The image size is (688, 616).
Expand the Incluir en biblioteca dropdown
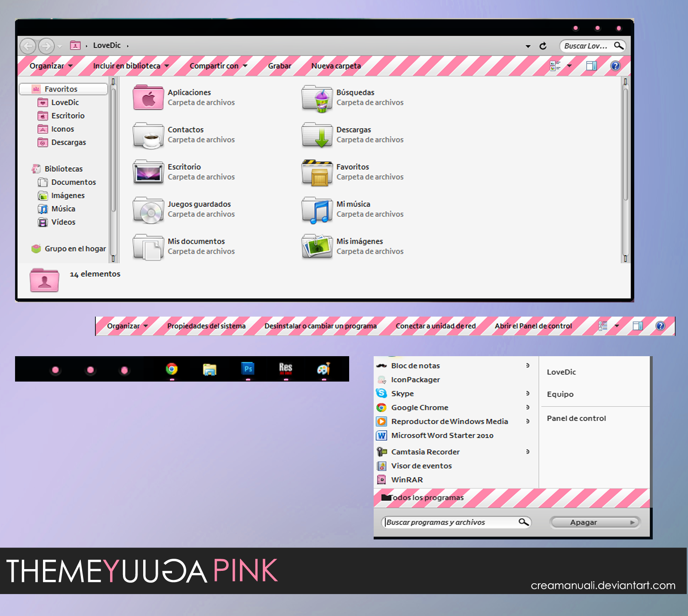click(x=131, y=66)
